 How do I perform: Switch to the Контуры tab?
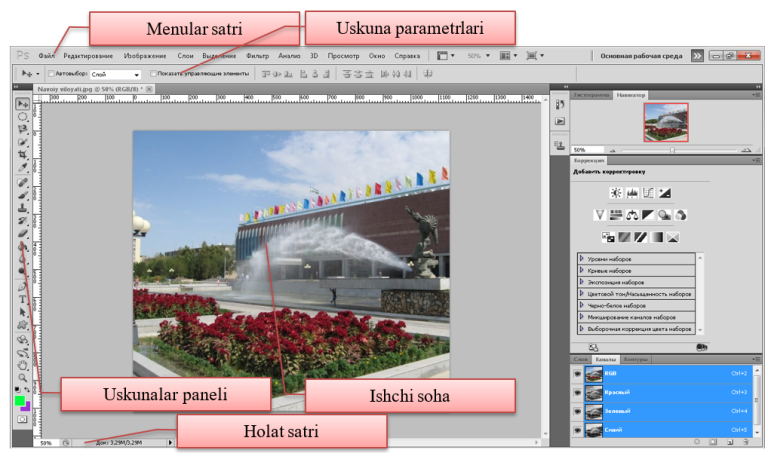click(636, 359)
